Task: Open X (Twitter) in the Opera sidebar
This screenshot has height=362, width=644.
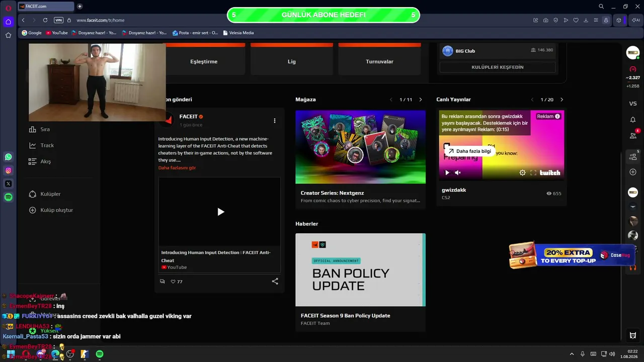Action: coord(8,184)
